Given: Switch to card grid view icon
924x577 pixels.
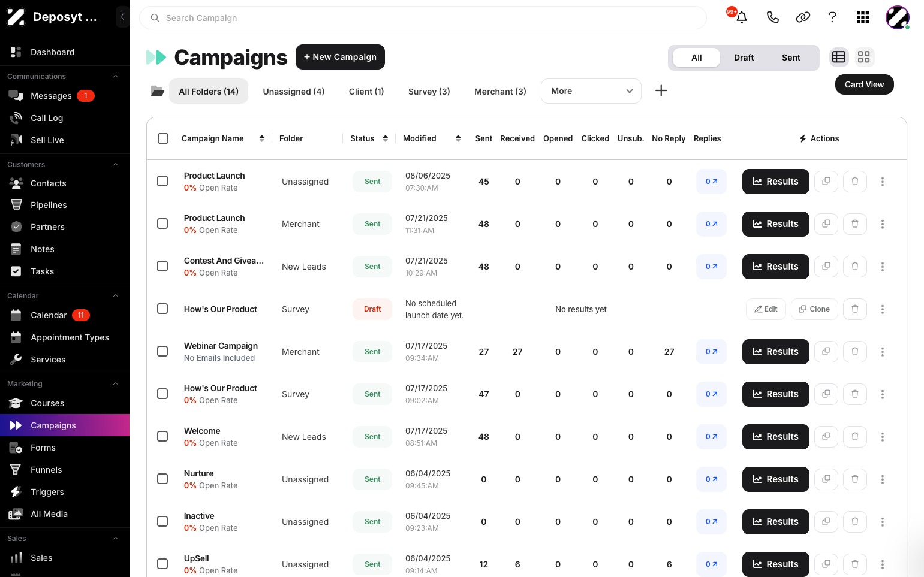Looking at the screenshot, I should (x=863, y=57).
